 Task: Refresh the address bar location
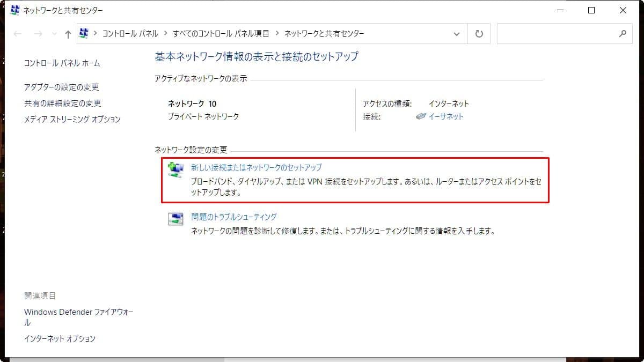coord(479,34)
